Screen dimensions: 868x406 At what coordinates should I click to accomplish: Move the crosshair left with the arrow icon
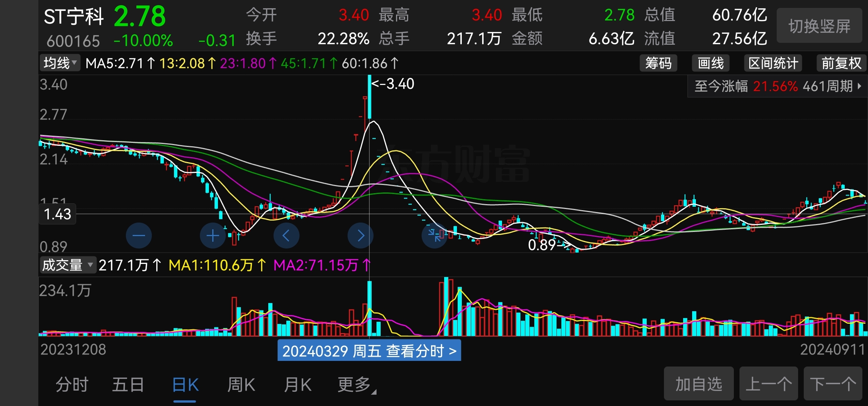[x=286, y=236]
